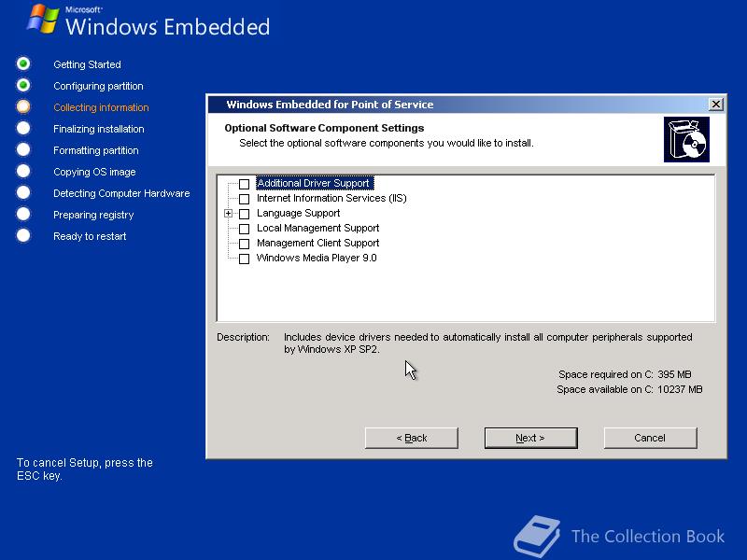Image resolution: width=747 pixels, height=560 pixels.
Task: Click the 'Collecting information' step text
Action: (x=101, y=107)
